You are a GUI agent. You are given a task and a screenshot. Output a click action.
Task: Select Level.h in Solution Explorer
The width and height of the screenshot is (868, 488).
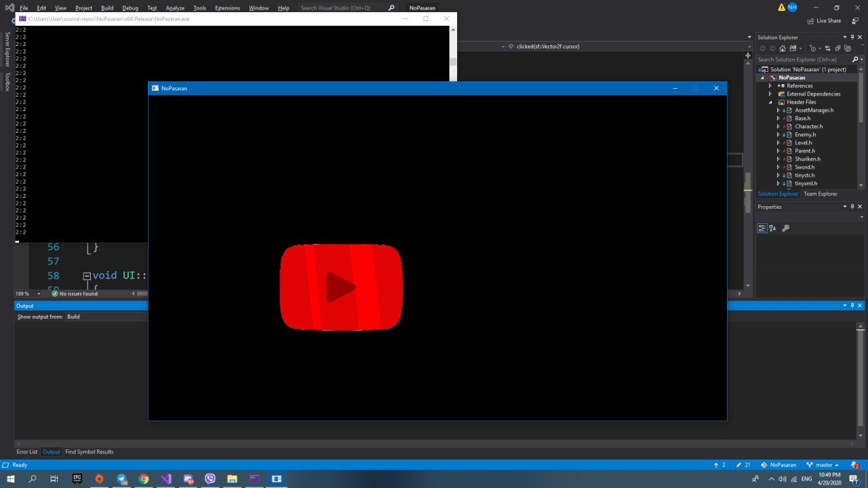pyautogui.click(x=804, y=143)
